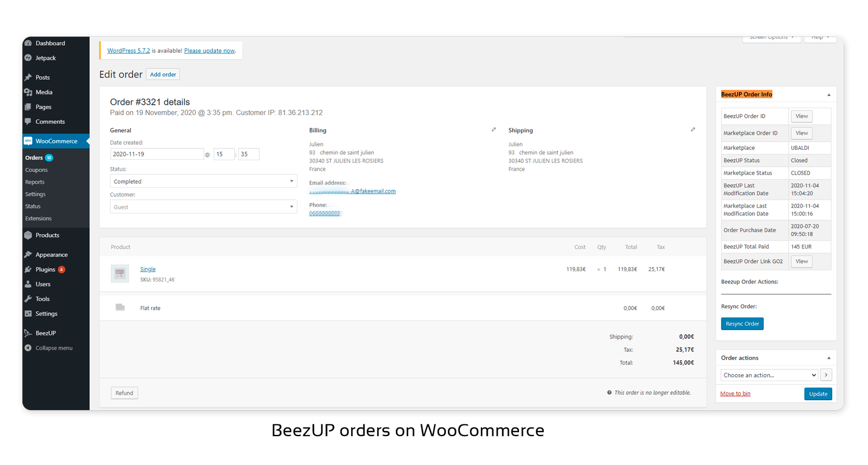Click the Plugins update count badge
This screenshot has height=465, width=868.
[x=61, y=270]
